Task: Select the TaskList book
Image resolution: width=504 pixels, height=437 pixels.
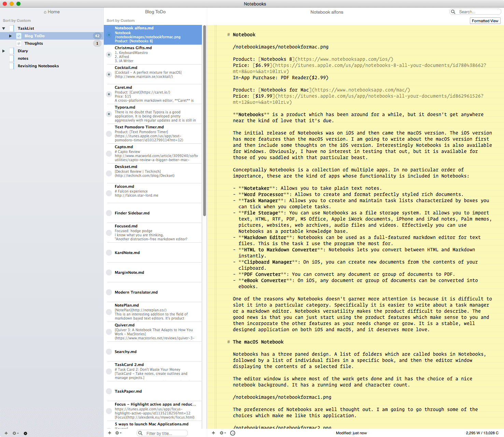Action: click(x=51, y=28)
